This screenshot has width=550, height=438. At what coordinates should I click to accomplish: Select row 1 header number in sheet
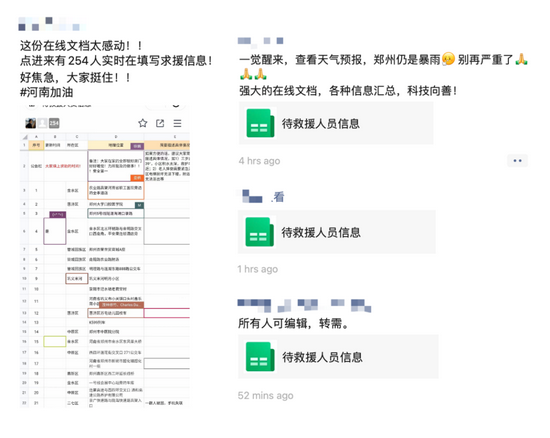click(x=24, y=145)
